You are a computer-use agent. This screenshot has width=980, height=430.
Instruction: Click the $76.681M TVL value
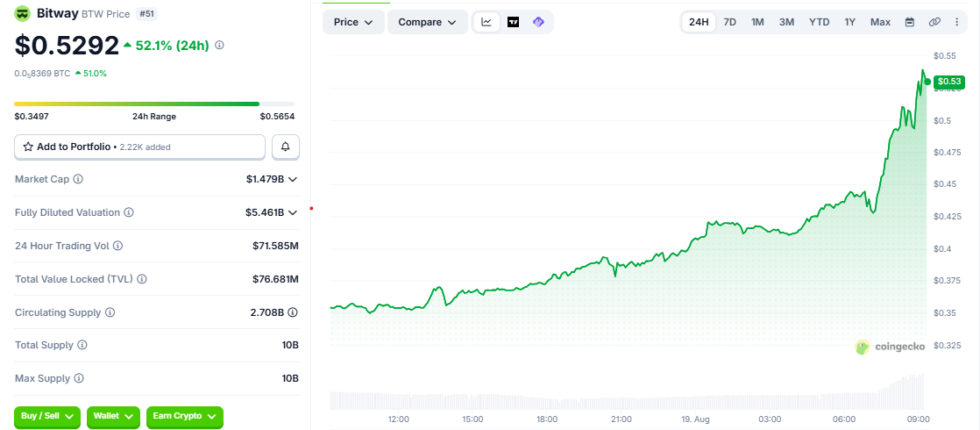[x=275, y=279]
